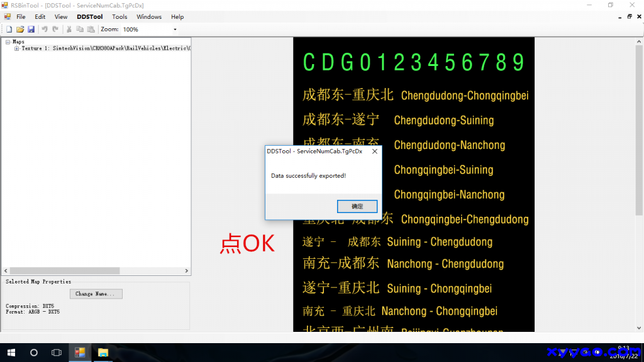Click the Copy icon in toolbar
644x362 pixels.
tap(80, 30)
